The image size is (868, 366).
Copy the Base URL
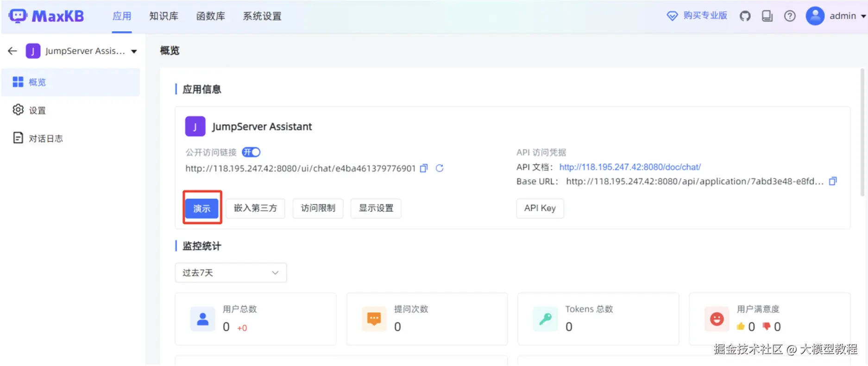click(833, 181)
